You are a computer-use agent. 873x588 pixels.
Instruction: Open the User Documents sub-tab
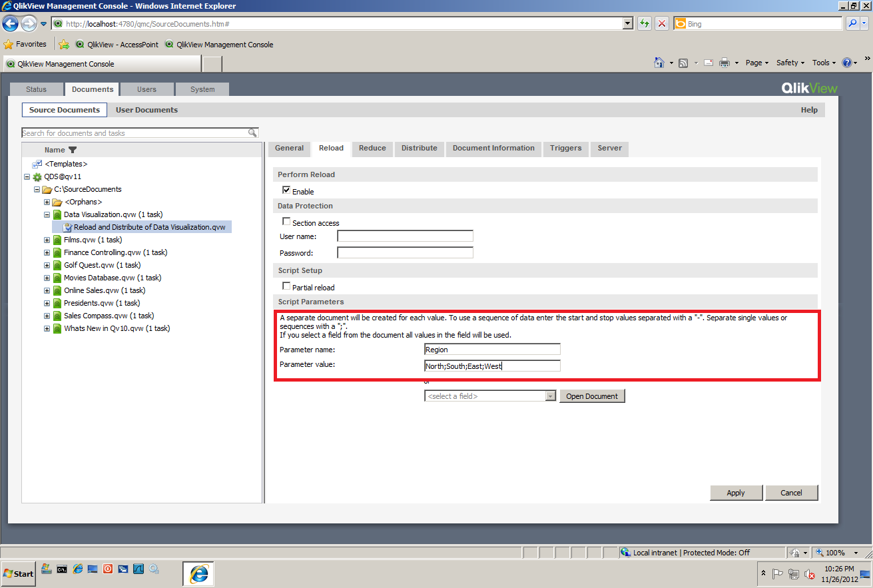point(146,110)
